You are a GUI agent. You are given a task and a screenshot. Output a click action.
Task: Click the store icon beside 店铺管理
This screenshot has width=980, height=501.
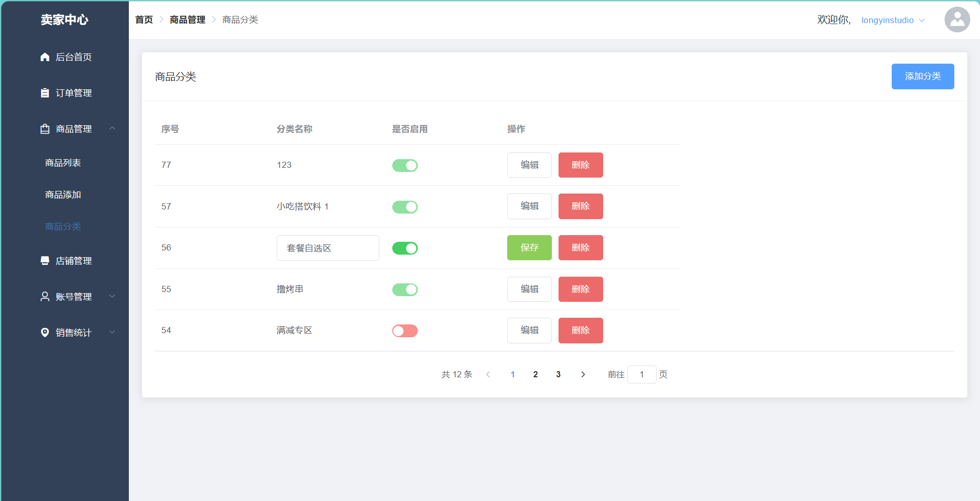(45, 261)
